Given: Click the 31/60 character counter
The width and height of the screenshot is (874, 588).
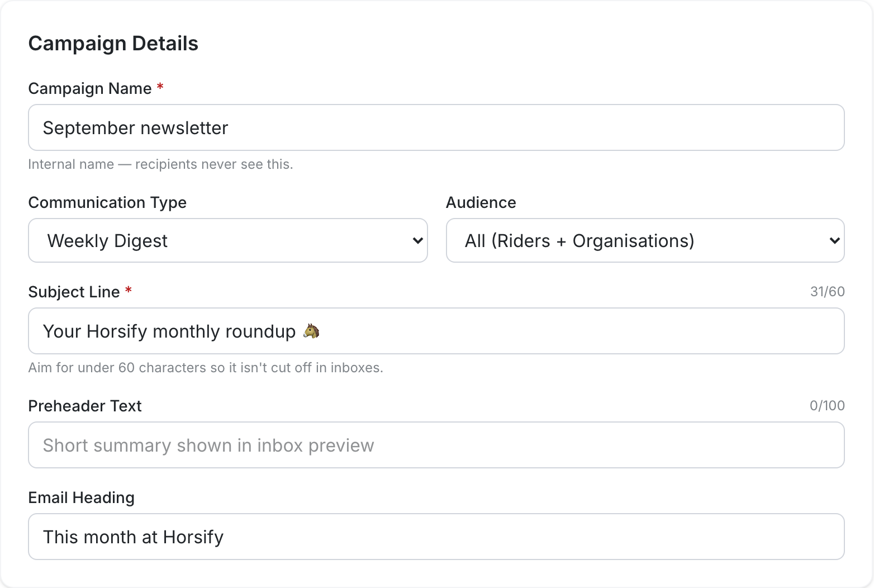Looking at the screenshot, I should pyautogui.click(x=827, y=292).
